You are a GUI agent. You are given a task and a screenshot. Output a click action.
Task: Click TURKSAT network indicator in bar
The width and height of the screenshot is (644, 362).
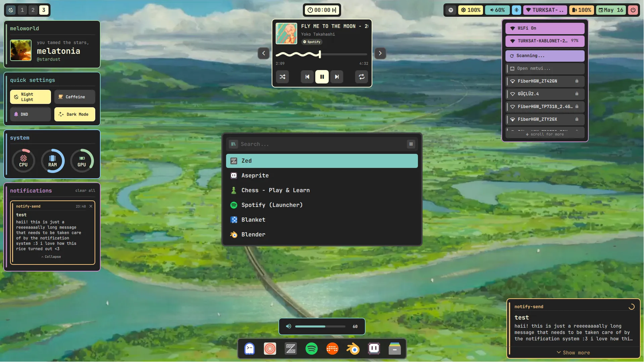[x=545, y=10]
